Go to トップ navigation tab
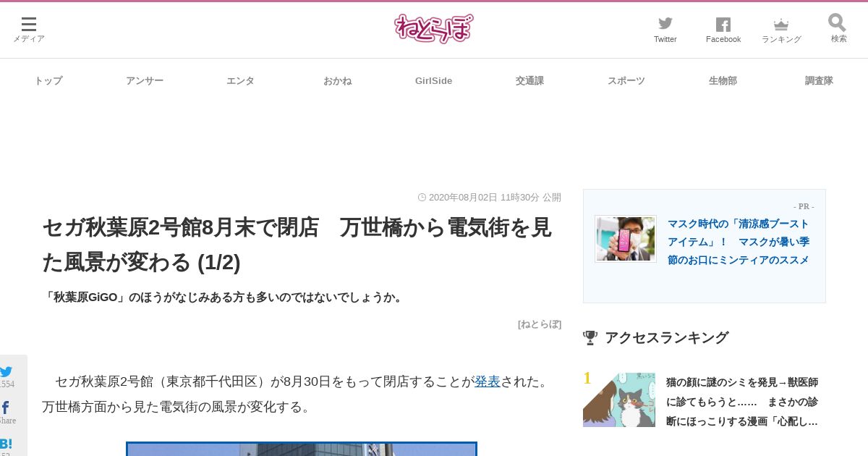This screenshot has width=868, height=456. point(48,81)
